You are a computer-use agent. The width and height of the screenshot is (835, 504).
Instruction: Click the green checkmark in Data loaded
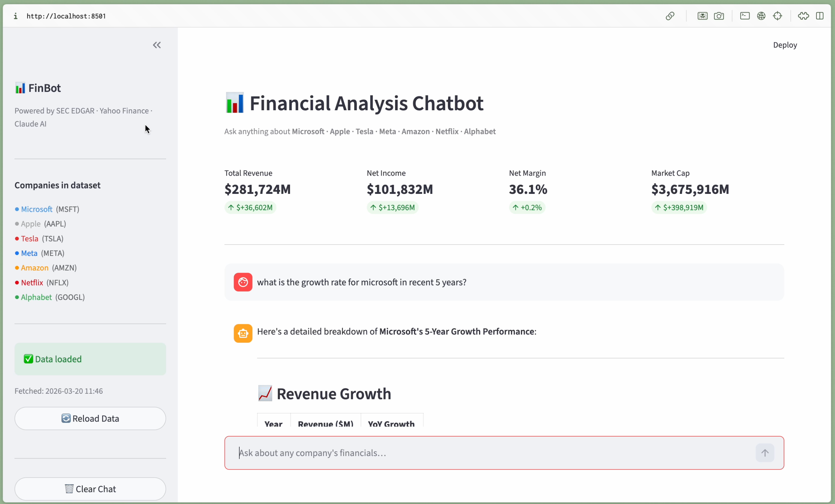28,359
